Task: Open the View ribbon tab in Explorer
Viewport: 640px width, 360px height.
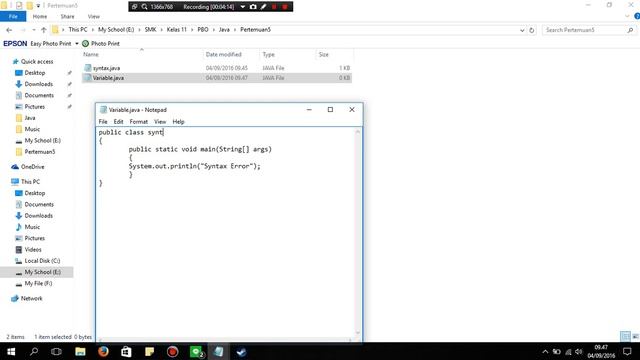Action: click(x=93, y=16)
